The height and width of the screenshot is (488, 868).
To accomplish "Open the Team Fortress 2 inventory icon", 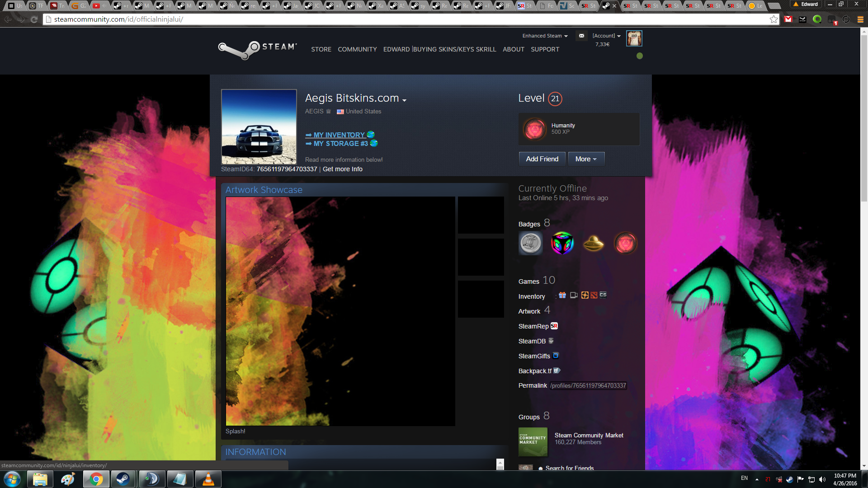I will pos(585,295).
